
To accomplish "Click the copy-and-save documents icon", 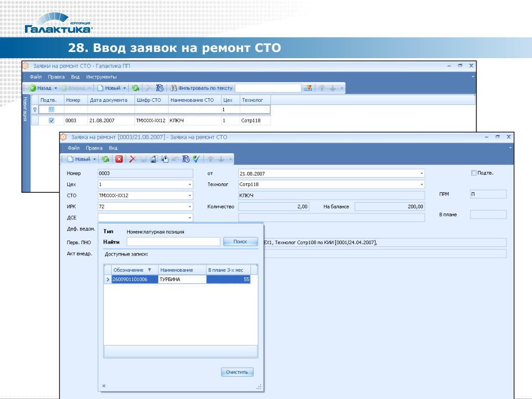I will [x=165, y=159].
